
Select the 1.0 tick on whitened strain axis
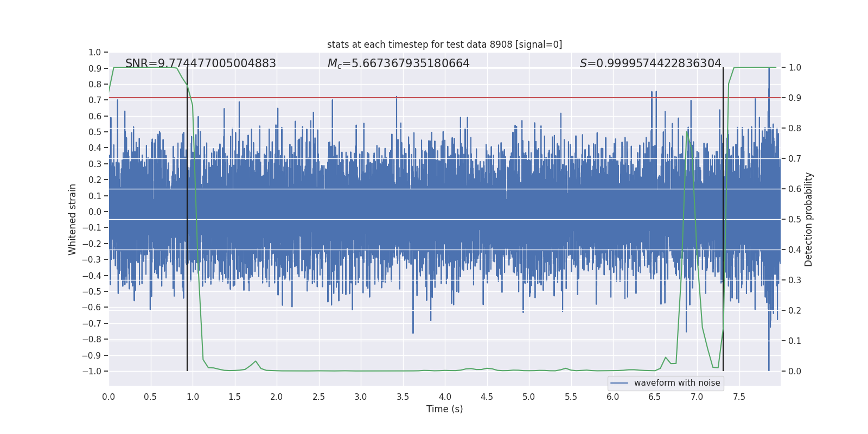click(94, 52)
